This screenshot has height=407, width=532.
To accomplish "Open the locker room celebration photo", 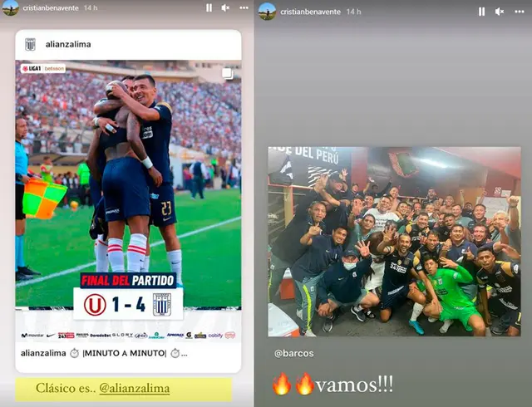I will point(394,242).
